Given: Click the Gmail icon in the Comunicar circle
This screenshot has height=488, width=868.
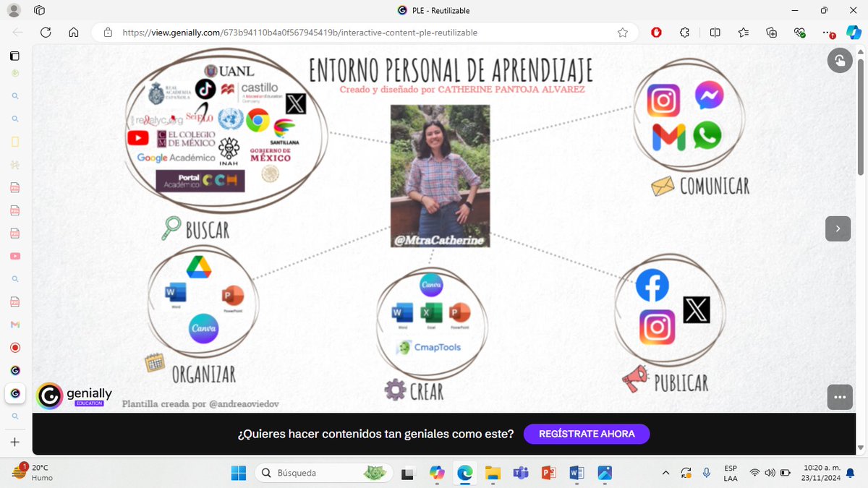Looking at the screenshot, I should click(669, 138).
